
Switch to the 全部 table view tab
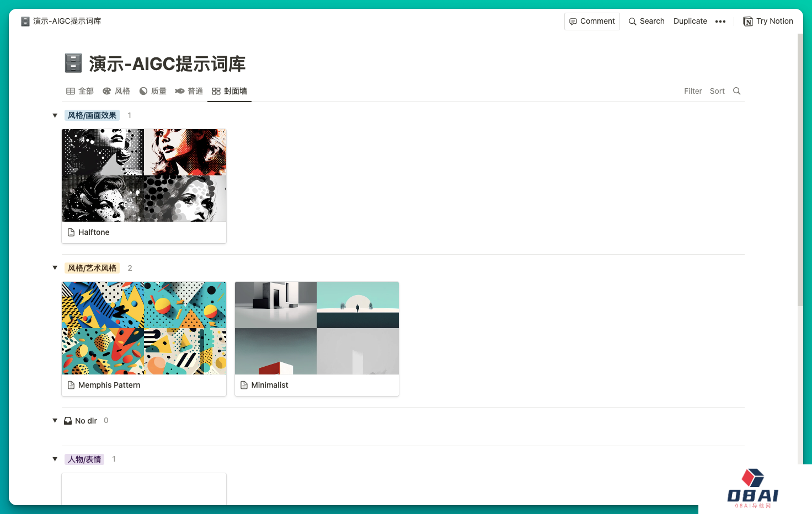(x=80, y=91)
